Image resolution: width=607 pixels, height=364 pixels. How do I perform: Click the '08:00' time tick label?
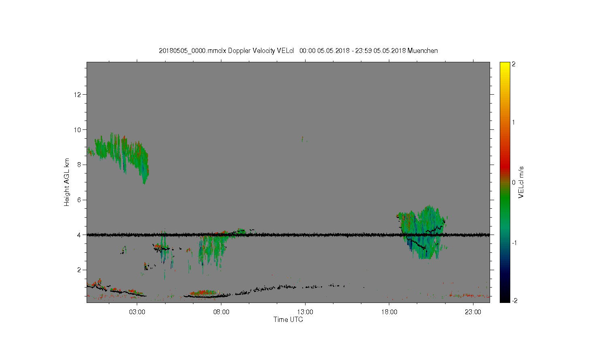click(x=221, y=312)
